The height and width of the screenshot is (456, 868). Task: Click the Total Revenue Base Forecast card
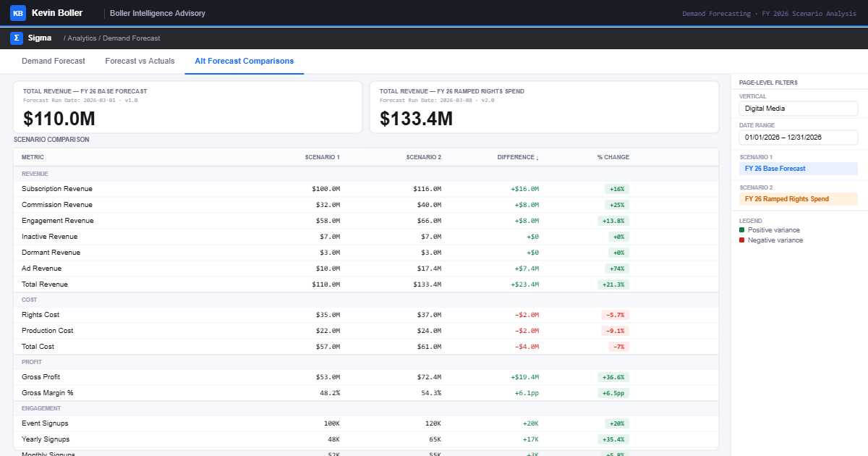point(187,107)
